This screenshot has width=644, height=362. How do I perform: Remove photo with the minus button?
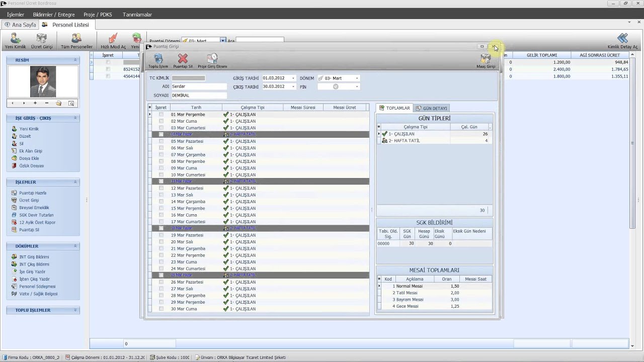click(47, 103)
